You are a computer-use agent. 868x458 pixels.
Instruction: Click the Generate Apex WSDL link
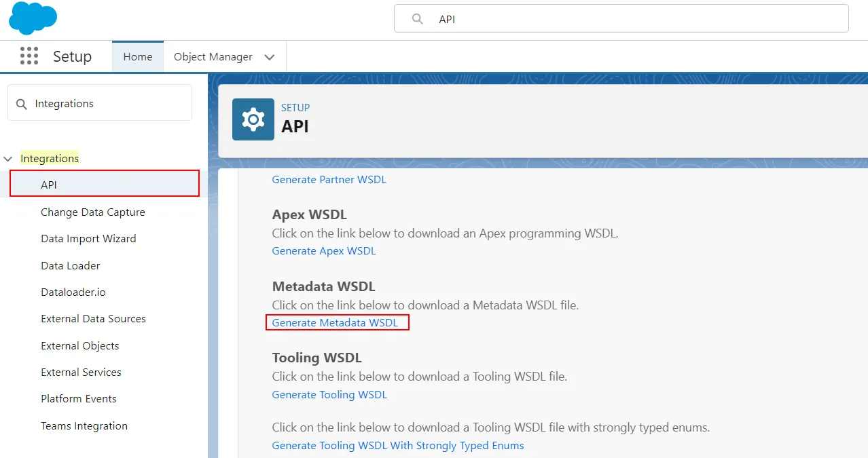tap(324, 250)
